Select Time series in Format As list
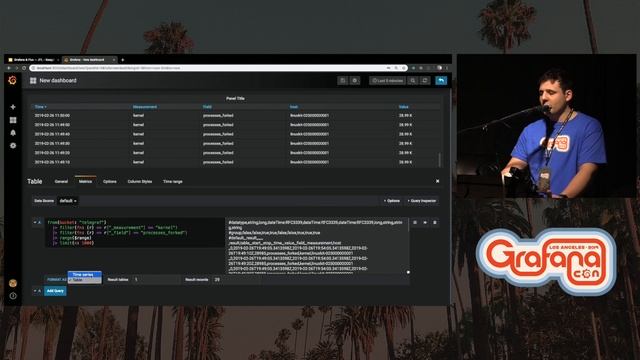The image size is (640, 360). (x=85, y=275)
